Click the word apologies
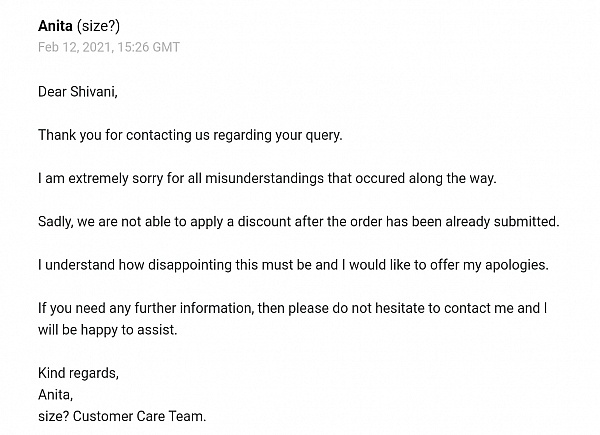This screenshot has width=600, height=435. tap(517, 265)
